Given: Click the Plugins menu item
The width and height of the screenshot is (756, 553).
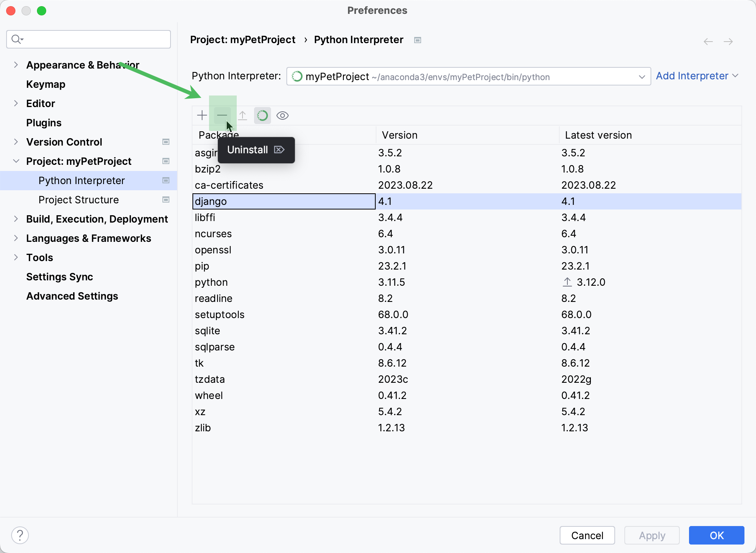Looking at the screenshot, I should 44,123.
